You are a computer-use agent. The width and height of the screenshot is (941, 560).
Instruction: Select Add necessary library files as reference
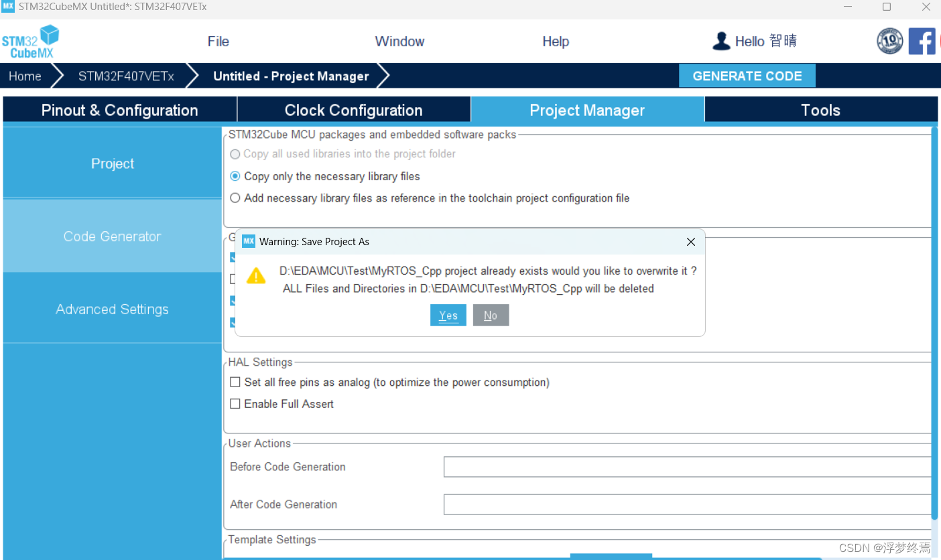point(235,198)
